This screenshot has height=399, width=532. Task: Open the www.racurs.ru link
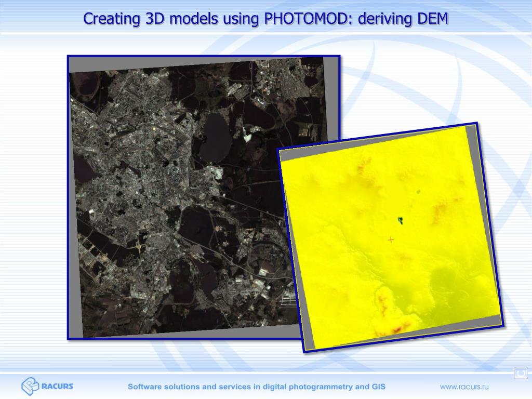pyautogui.click(x=464, y=387)
